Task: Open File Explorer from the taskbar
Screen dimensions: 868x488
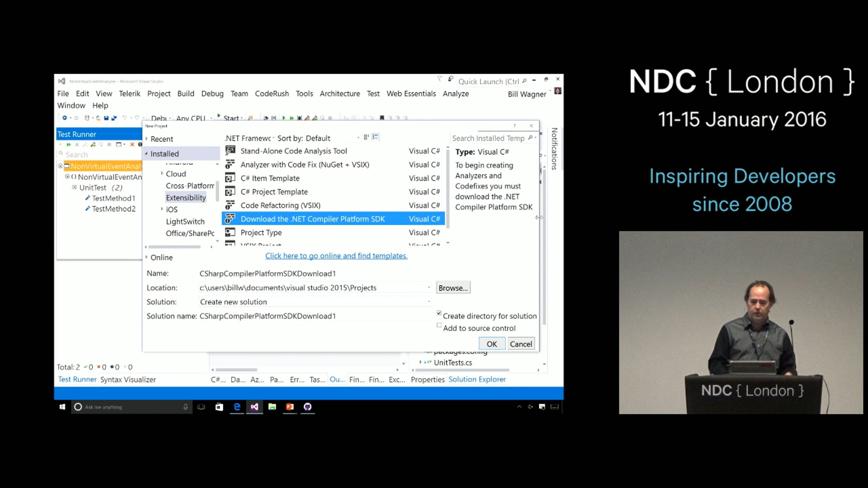Action: tap(272, 407)
